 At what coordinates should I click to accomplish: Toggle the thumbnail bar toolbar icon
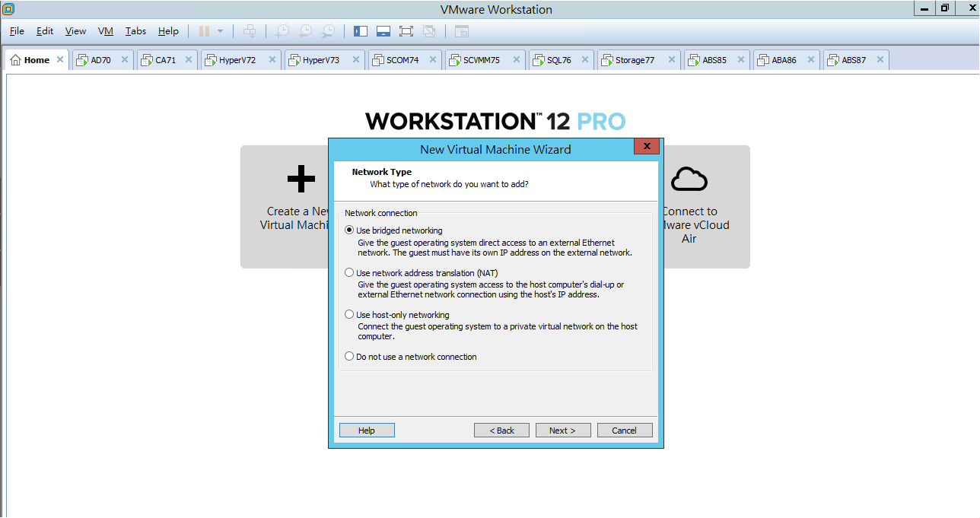click(383, 31)
